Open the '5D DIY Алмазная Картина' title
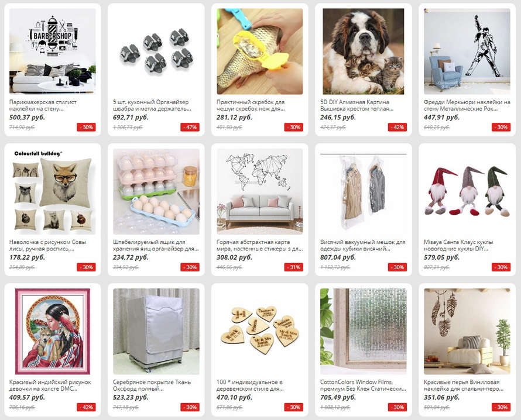The width and height of the screenshot is (521, 420). point(355,102)
